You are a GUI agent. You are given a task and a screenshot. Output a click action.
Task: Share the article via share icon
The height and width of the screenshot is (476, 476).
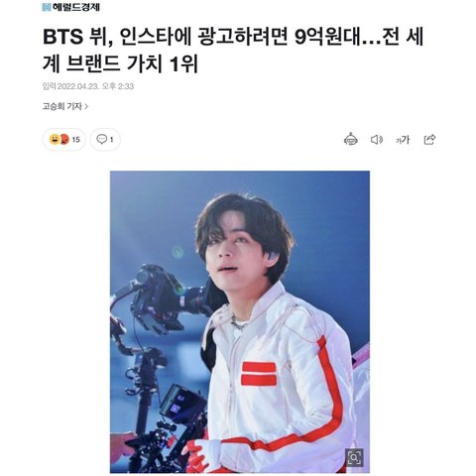pos(429,139)
